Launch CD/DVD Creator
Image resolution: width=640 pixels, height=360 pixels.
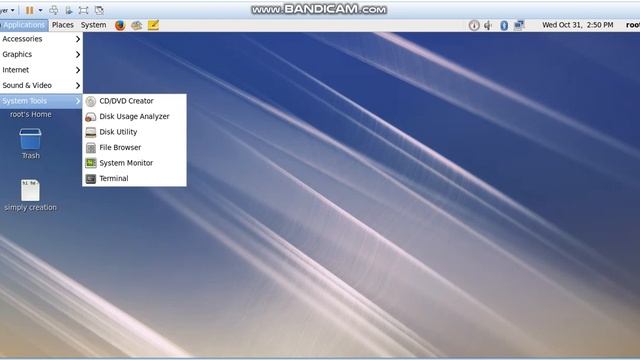[134, 101]
